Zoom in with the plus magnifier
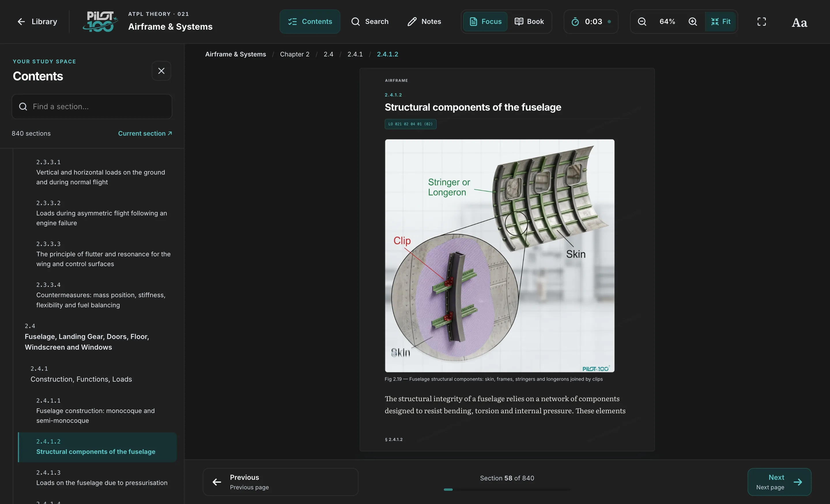This screenshot has height=504, width=830. (693, 22)
